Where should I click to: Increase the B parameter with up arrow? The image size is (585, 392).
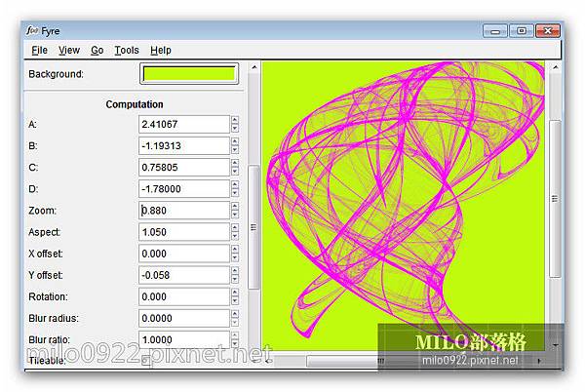click(x=235, y=141)
